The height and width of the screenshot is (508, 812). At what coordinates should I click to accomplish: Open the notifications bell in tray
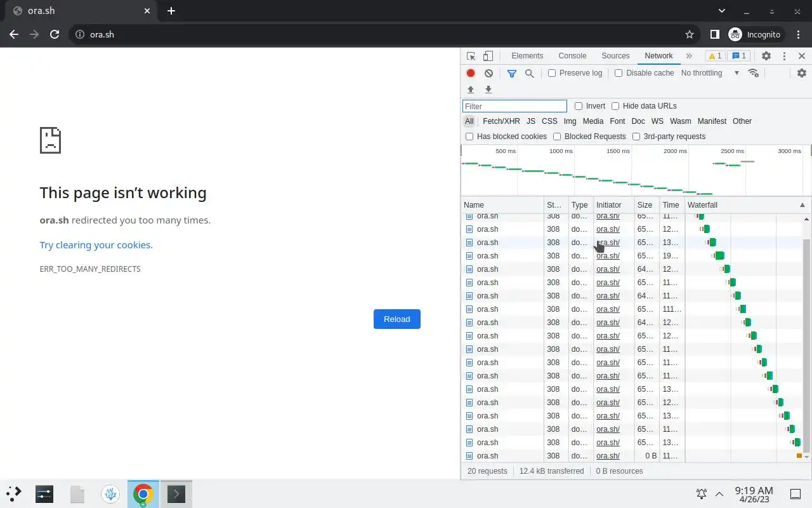tap(702, 494)
